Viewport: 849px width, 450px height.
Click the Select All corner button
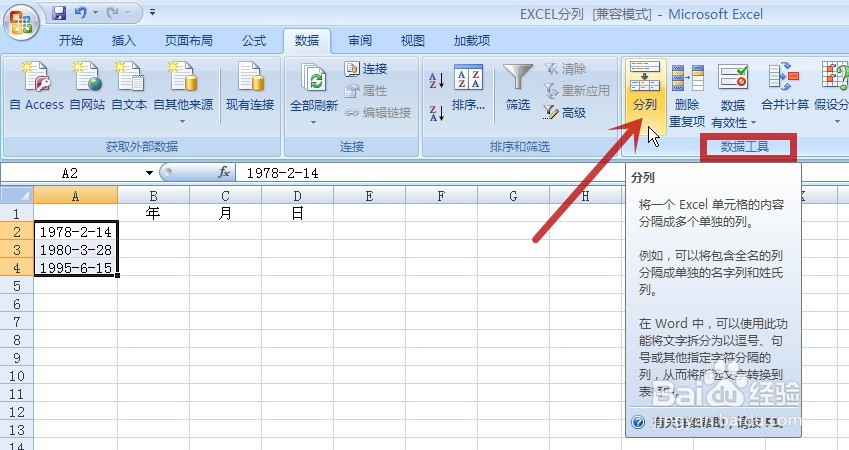coord(17,195)
